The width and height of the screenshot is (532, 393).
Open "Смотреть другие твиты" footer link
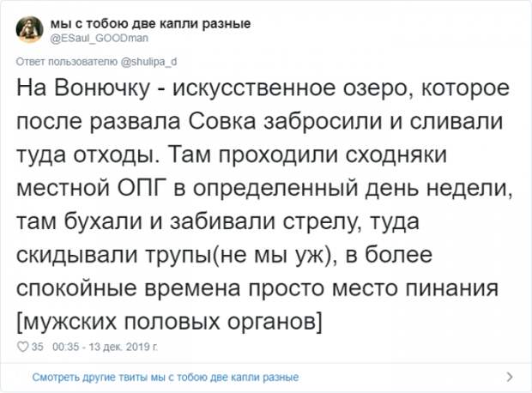coord(166,377)
